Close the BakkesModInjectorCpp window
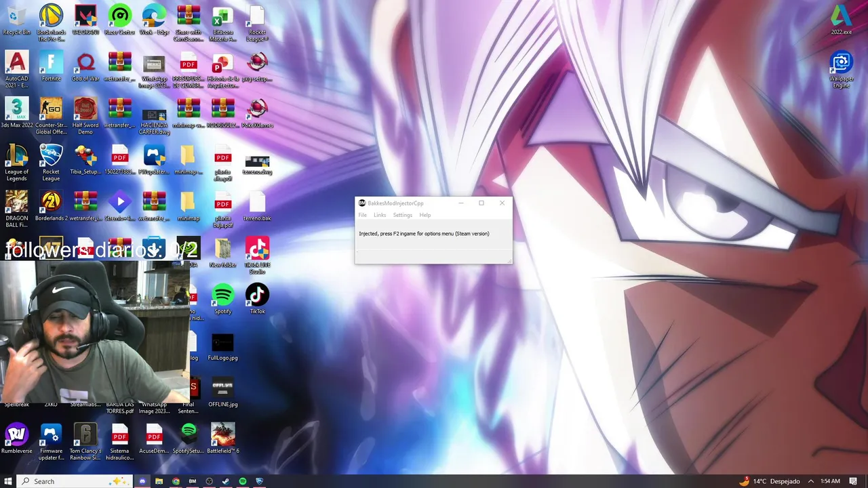This screenshot has width=868, height=488. click(502, 203)
